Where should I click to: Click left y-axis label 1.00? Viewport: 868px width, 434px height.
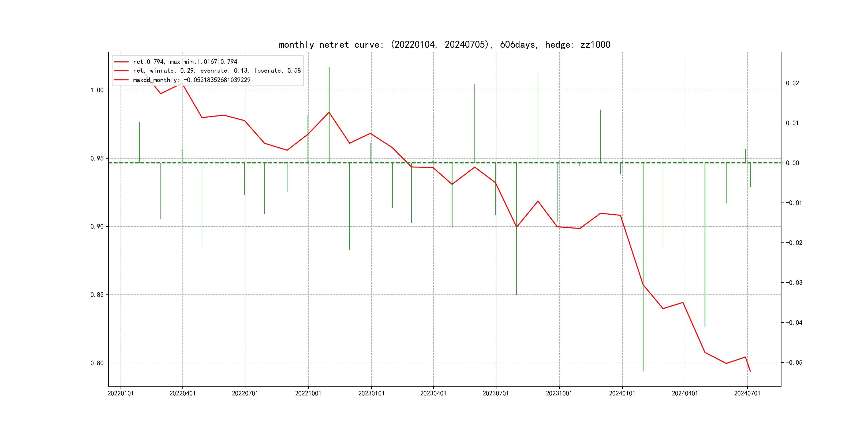[x=97, y=90]
